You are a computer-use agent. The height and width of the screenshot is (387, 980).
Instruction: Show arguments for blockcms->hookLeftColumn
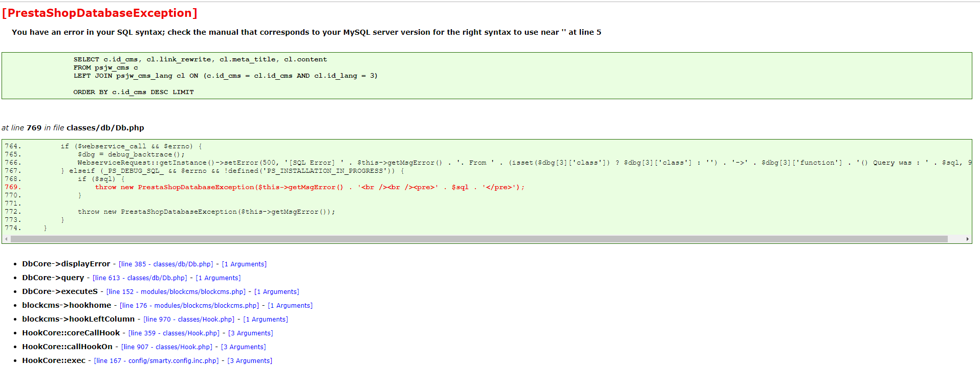pos(266,320)
